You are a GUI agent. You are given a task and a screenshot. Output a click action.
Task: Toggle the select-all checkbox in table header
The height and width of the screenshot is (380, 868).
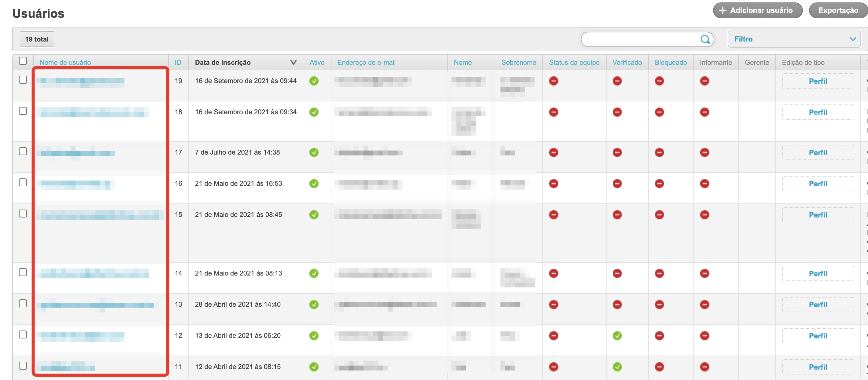tap(23, 61)
